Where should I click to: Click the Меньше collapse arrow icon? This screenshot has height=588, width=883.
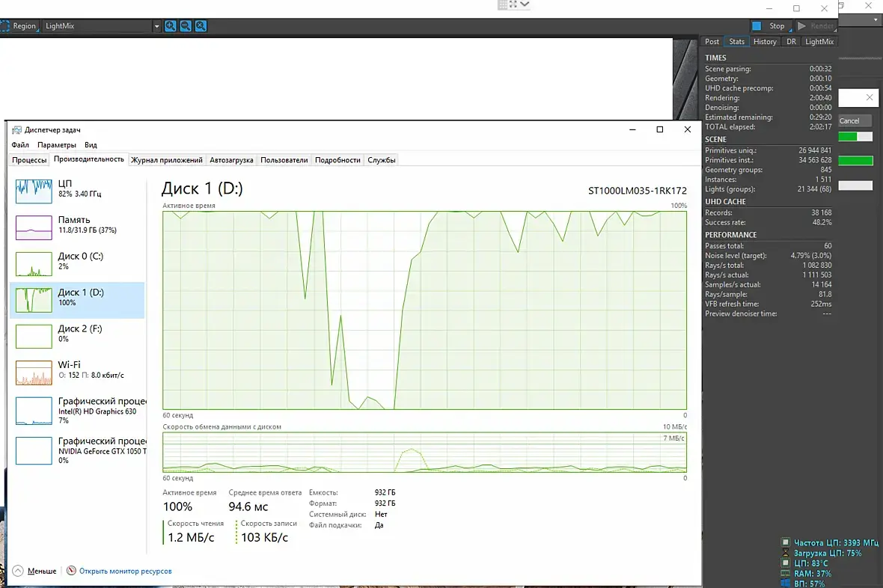coord(18,571)
